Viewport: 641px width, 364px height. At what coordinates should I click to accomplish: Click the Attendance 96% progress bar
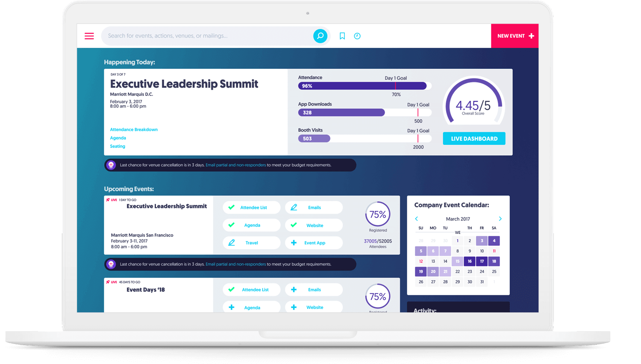coord(365,86)
